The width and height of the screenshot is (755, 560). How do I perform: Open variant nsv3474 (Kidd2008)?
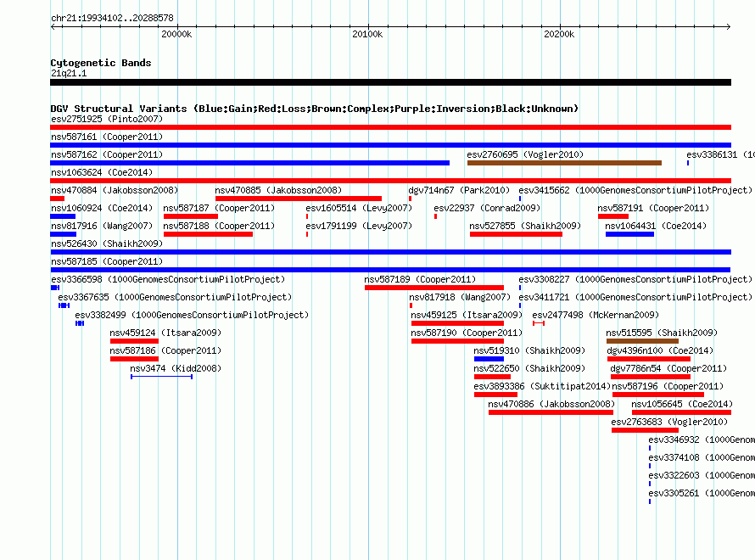pos(176,368)
